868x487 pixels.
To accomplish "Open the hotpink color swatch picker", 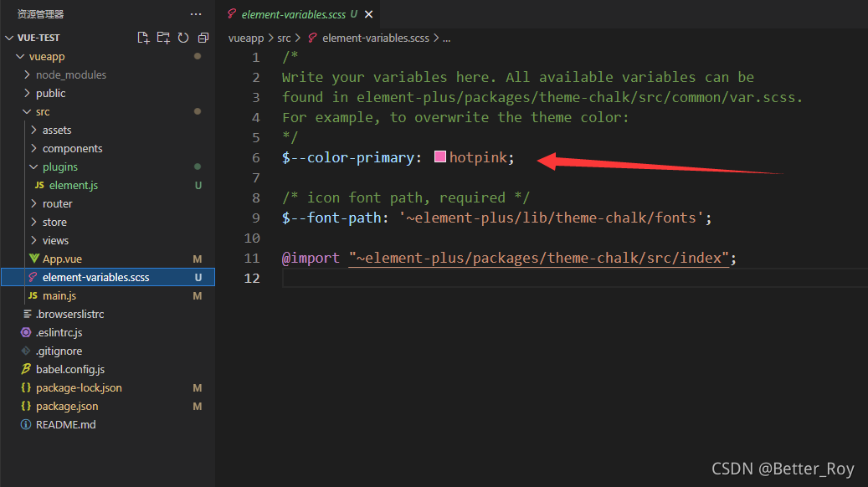I will click(x=440, y=156).
